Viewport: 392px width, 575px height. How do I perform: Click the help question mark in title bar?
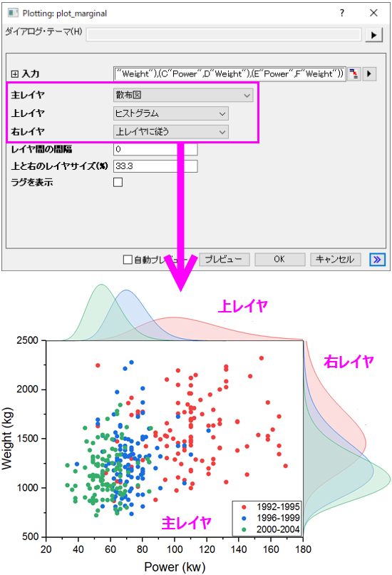[342, 14]
